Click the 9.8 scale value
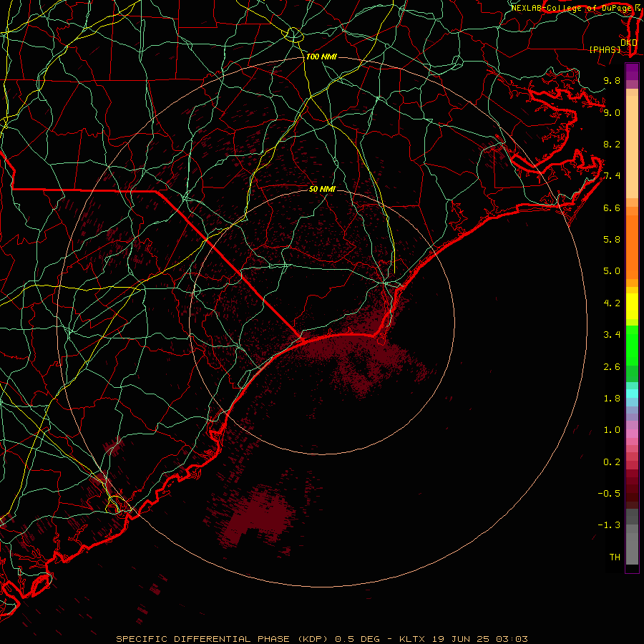 pyautogui.click(x=612, y=80)
